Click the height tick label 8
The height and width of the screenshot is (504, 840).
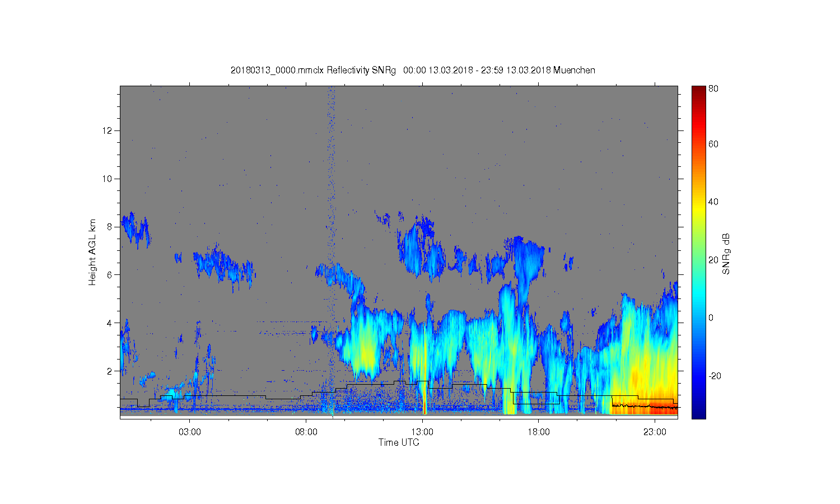110,227
